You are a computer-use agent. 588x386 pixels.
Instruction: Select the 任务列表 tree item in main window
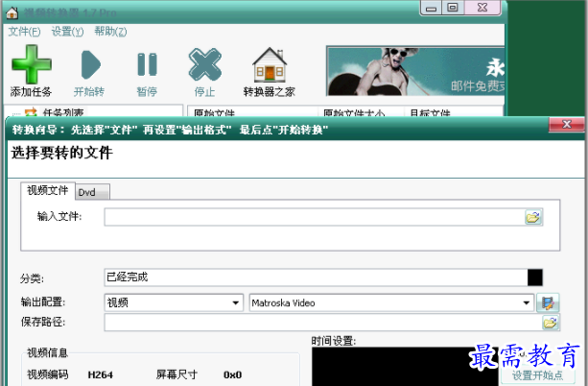(63, 112)
